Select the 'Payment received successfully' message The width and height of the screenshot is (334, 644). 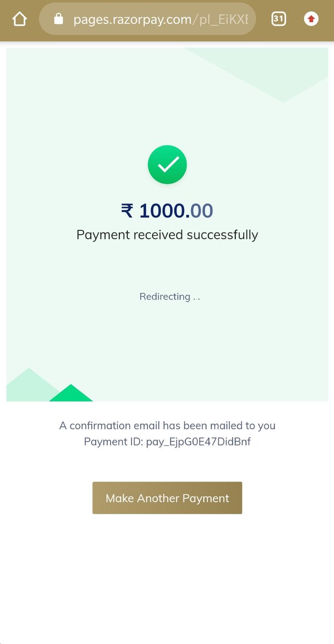168,235
